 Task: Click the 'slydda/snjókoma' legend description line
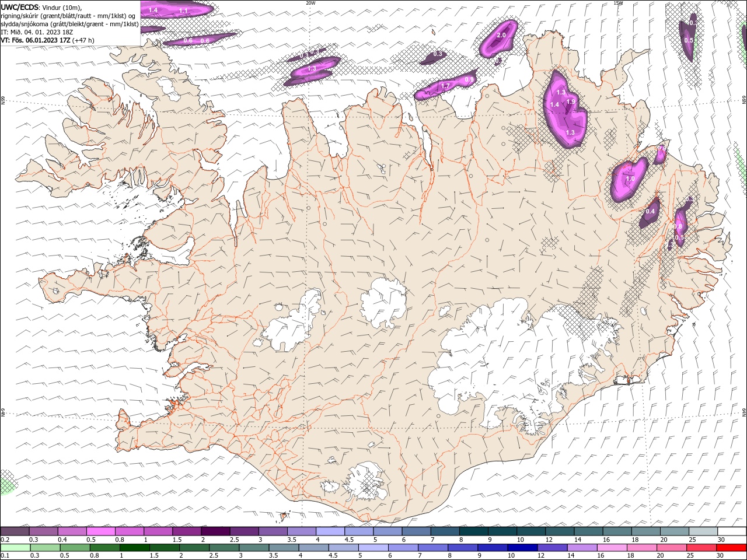coord(70,24)
